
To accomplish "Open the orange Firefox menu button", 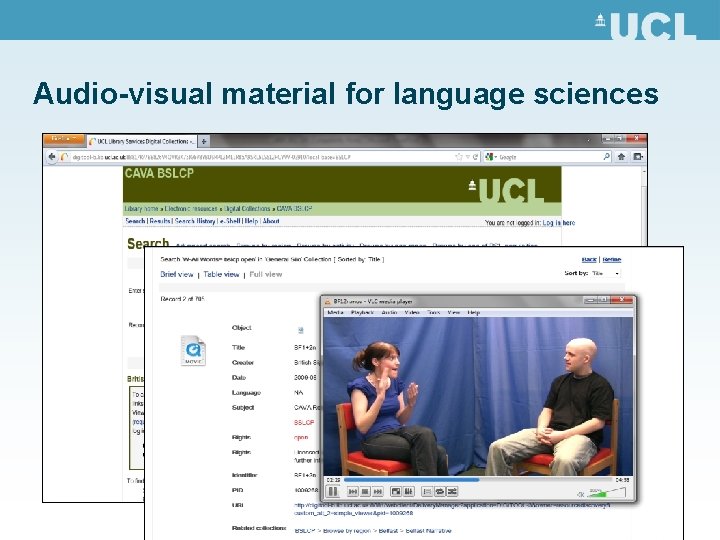I will (x=64, y=139).
